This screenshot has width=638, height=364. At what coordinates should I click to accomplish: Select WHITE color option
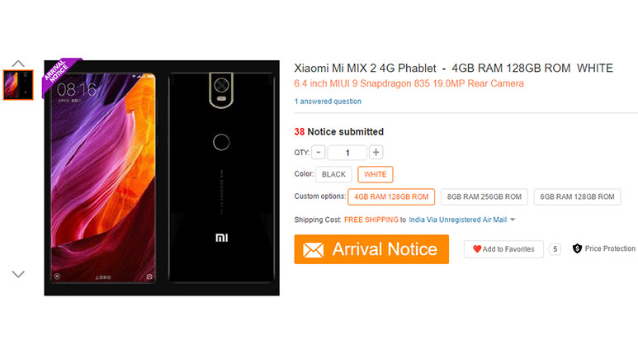click(x=376, y=174)
